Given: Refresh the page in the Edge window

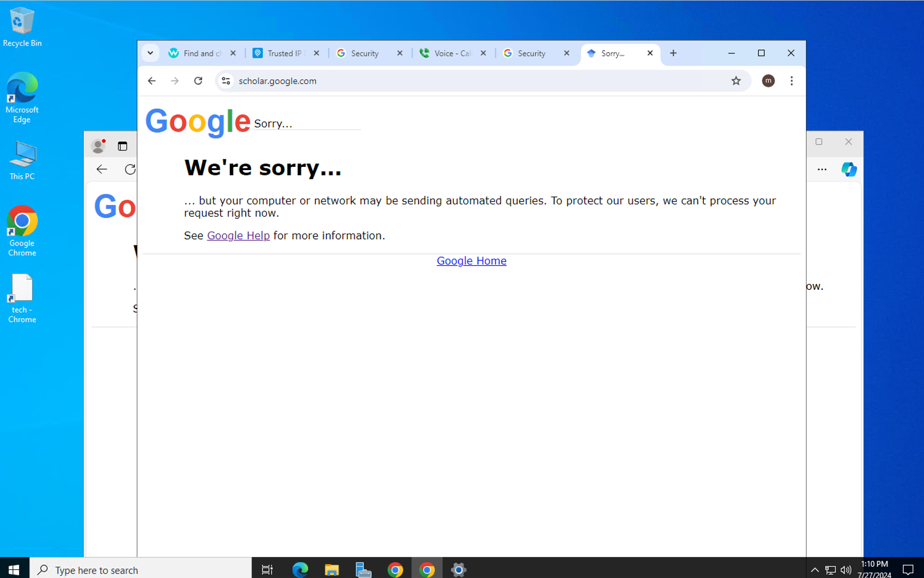Looking at the screenshot, I should [130, 169].
